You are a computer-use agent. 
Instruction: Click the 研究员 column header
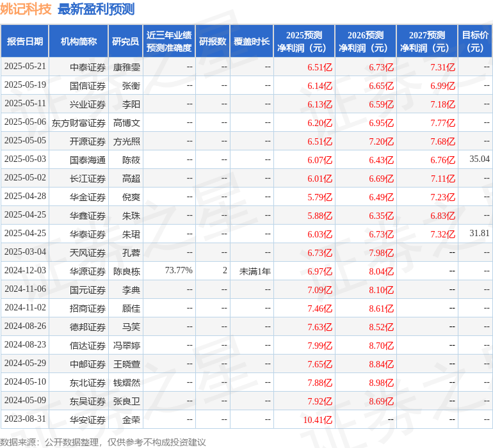click(x=125, y=42)
